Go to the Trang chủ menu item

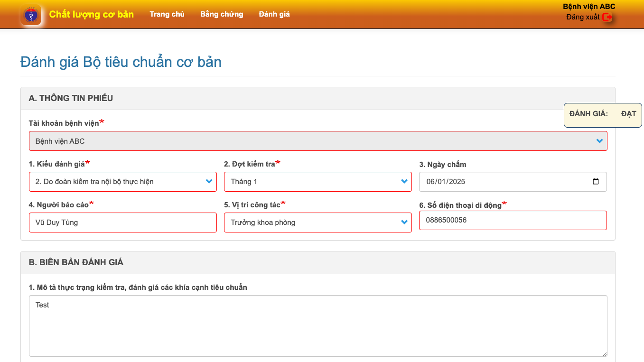[x=167, y=14]
